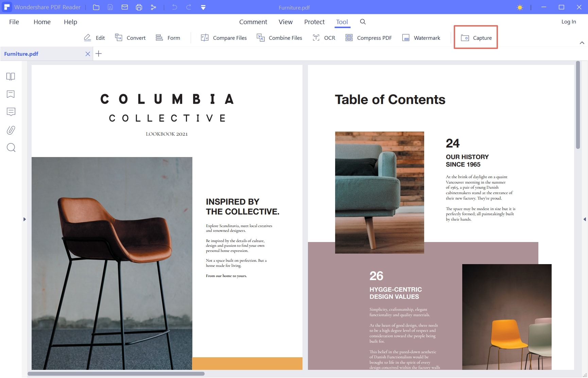Switch to the Comment tab
Screen dimensions: 588x378
click(x=253, y=22)
